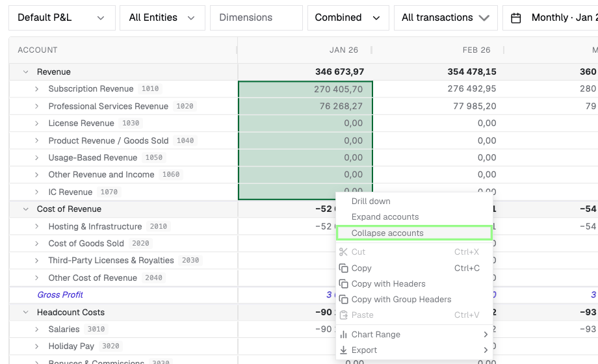This screenshot has width=598, height=364.
Task: Click account code badge 1060
Action: (x=171, y=175)
